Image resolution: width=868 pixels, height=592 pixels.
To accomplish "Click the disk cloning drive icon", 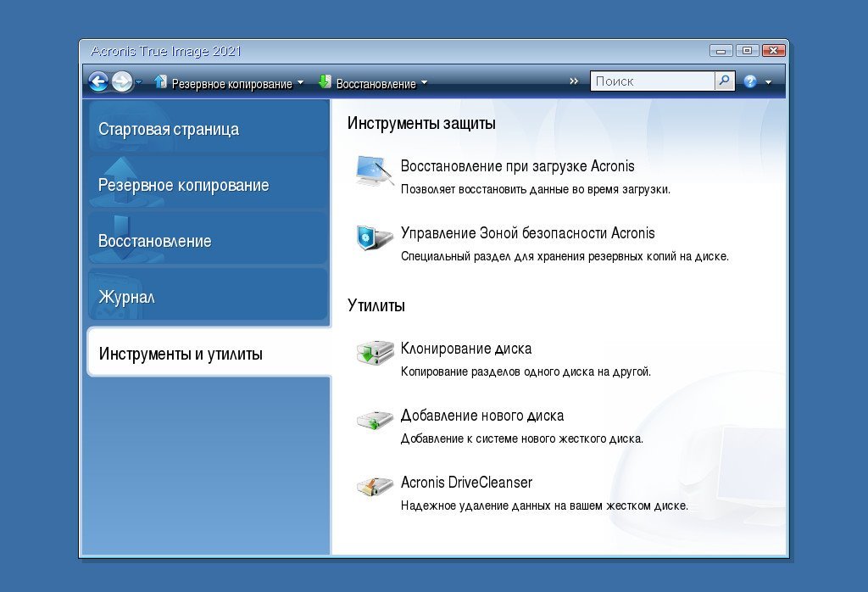I will (374, 354).
